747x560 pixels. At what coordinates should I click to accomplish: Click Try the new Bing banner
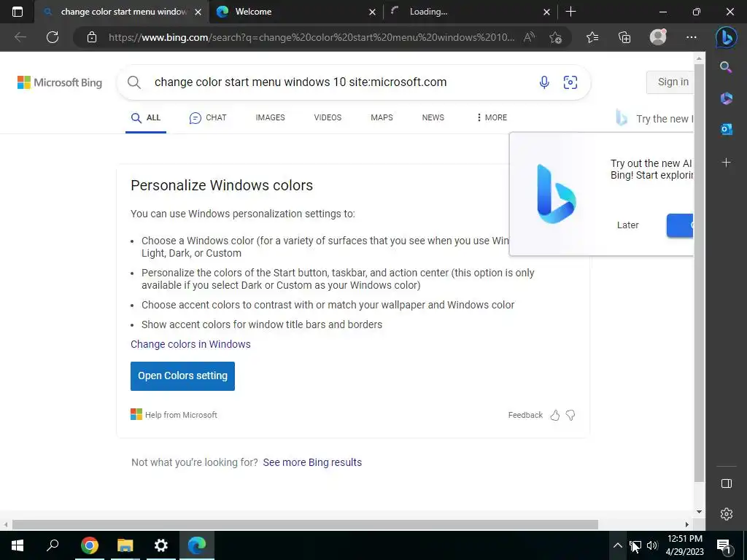click(655, 119)
